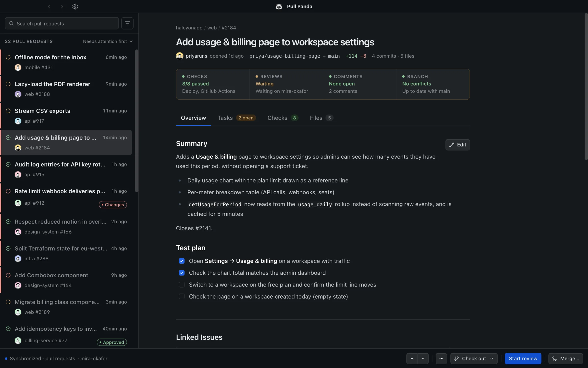The width and height of the screenshot is (588, 368).
Task: Open the pull request filter icon
Action: 127,23
